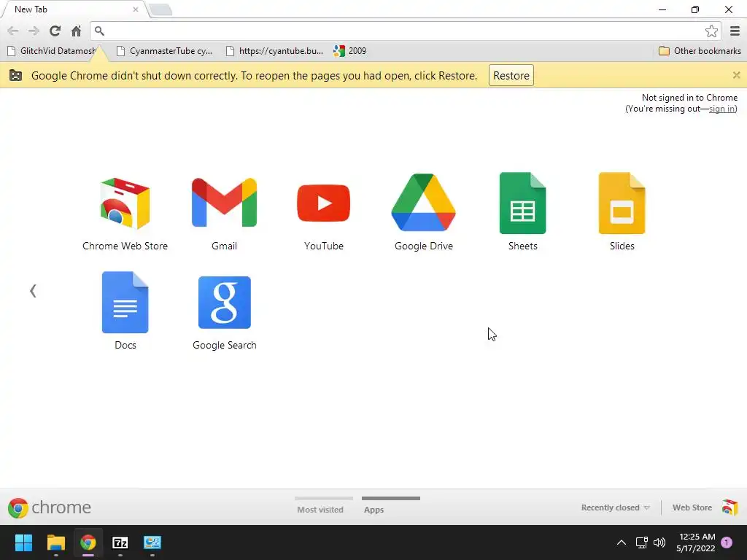747x560 pixels.
Task: Click the browser forward arrow
Action: click(34, 31)
